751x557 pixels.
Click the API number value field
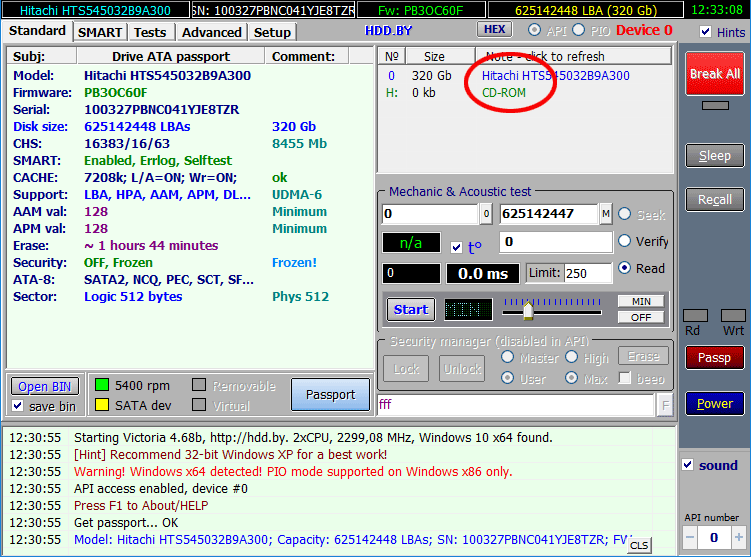pos(714,537)
